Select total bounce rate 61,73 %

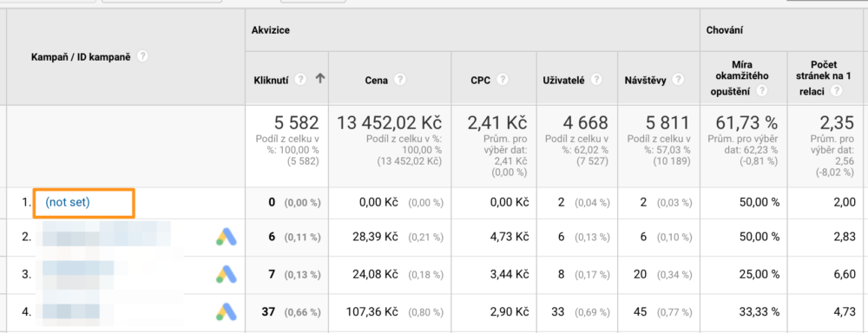point(746,123)
